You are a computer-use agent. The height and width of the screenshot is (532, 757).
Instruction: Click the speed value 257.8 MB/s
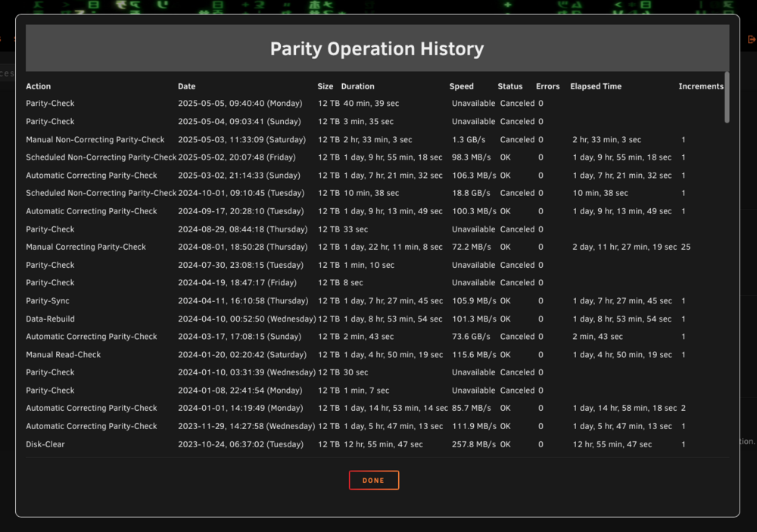coord(474,444)
